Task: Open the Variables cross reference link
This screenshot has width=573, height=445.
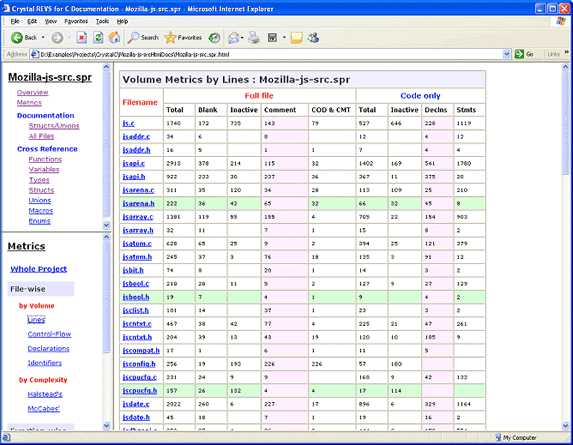Action: [44, 170]
